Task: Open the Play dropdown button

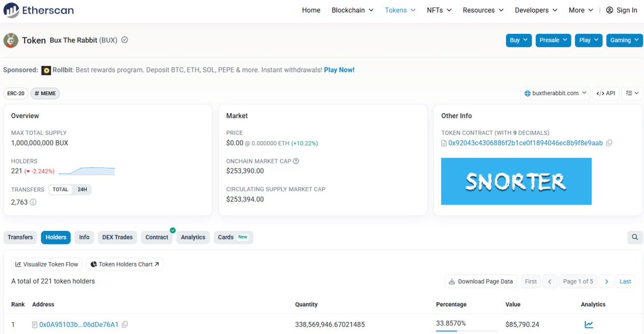Action: coord(589,40)
